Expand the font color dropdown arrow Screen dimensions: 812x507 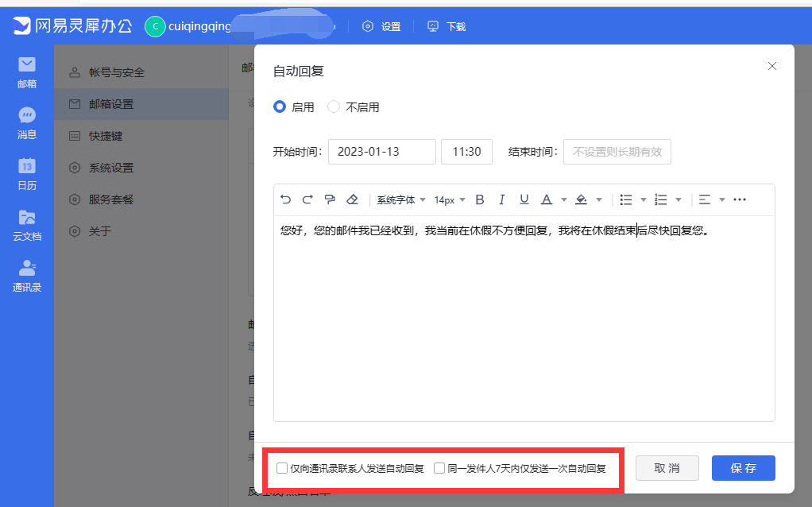[564, 200]
